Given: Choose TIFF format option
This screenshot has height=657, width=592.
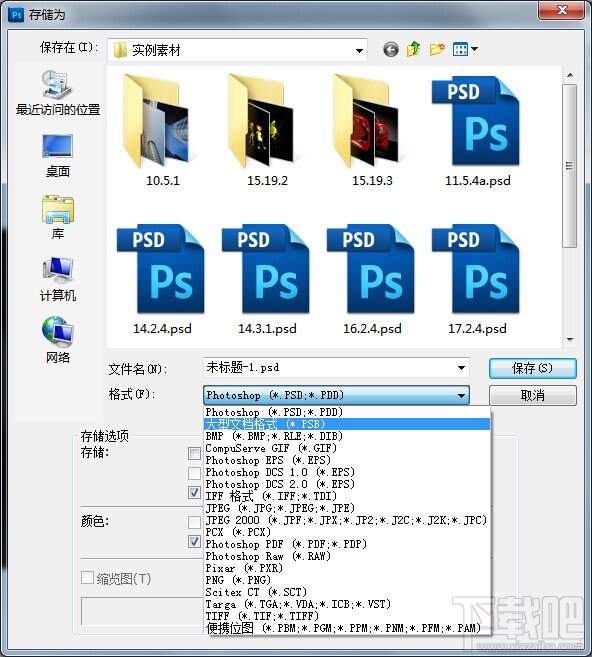Looking at the screenshot, I should [x=347, y=616].
